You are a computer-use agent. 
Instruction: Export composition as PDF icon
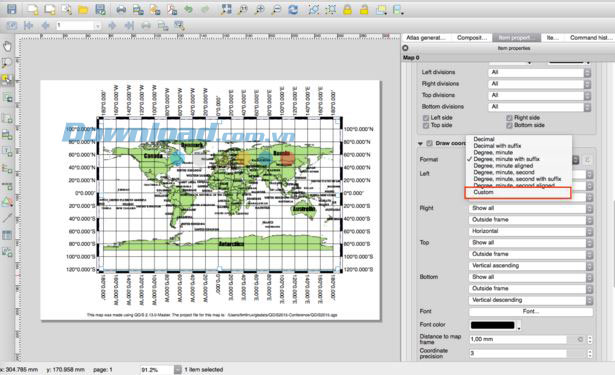172,9
